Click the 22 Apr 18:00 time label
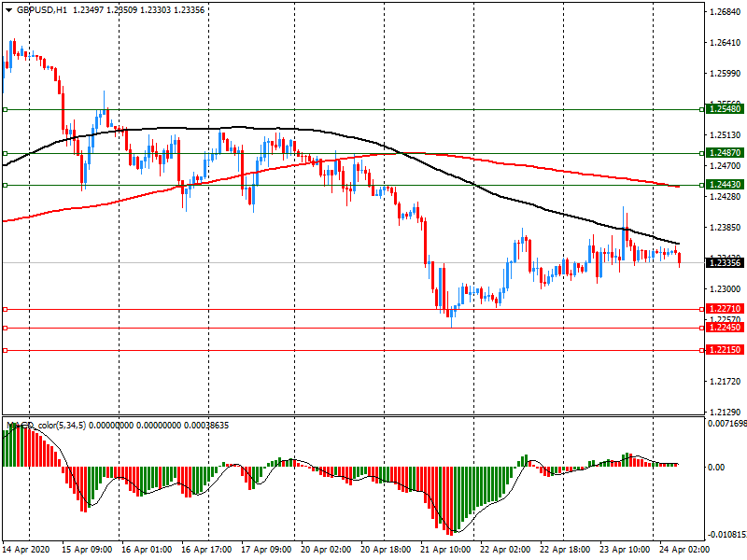The image size is (747, 560). coord(566,550)
